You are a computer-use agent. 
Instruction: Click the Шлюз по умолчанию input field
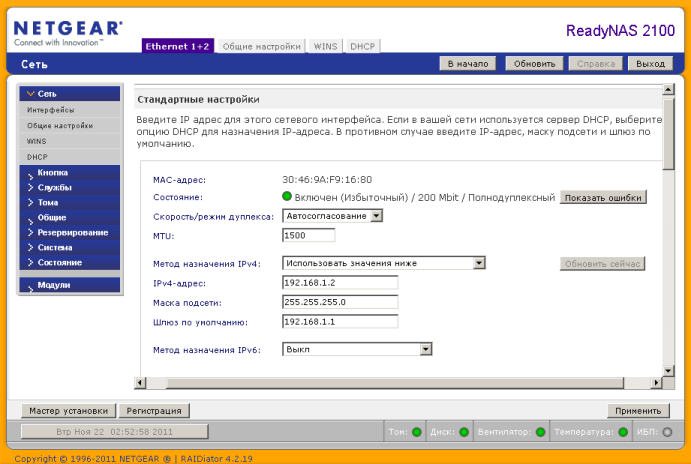click(340, 321)
